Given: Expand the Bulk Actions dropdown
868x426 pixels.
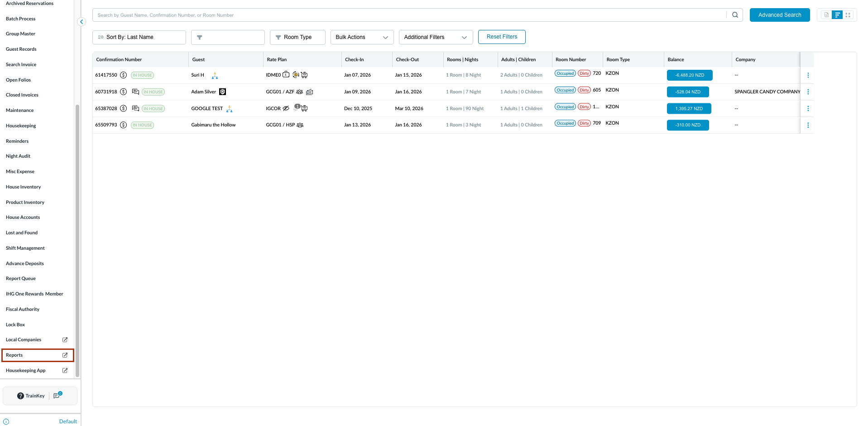Looking at the screenshot, I should [362, 37].
